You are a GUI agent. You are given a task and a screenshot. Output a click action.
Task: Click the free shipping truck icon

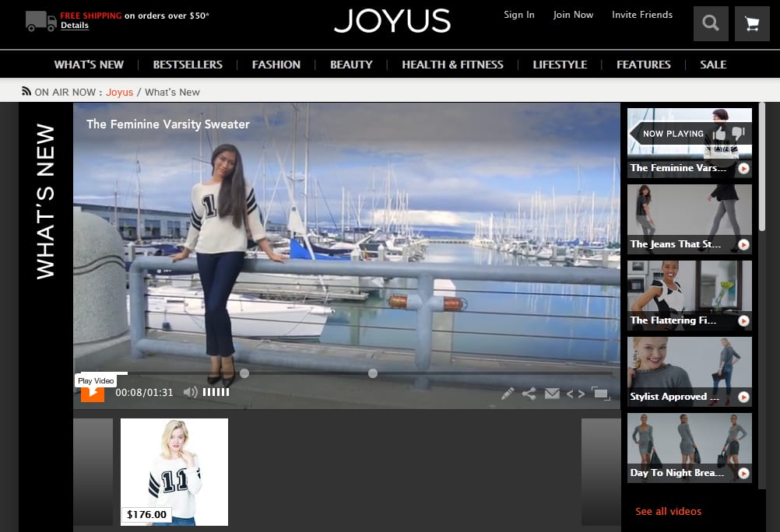[x=40, y=20]
